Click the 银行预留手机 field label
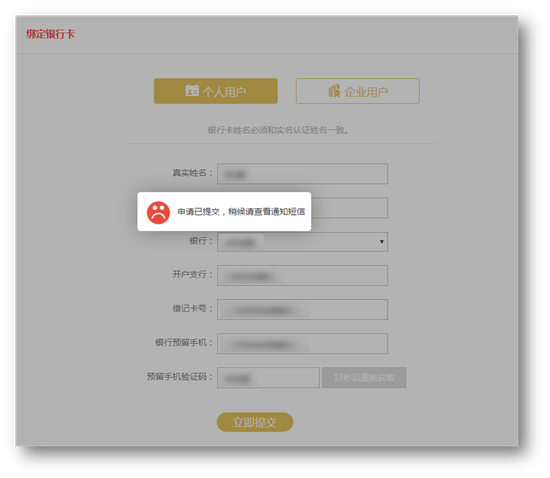550x478 pixels. tap(184, 342)
